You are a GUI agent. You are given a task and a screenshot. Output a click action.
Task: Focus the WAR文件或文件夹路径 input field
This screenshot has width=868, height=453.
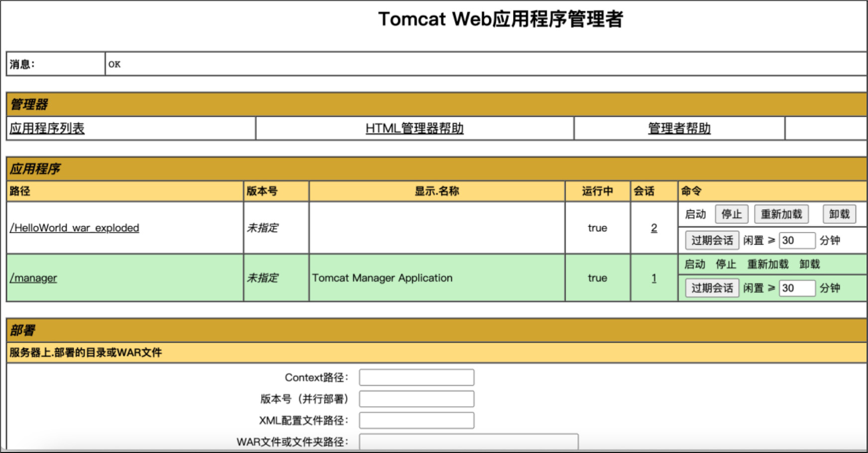[469, 442]
